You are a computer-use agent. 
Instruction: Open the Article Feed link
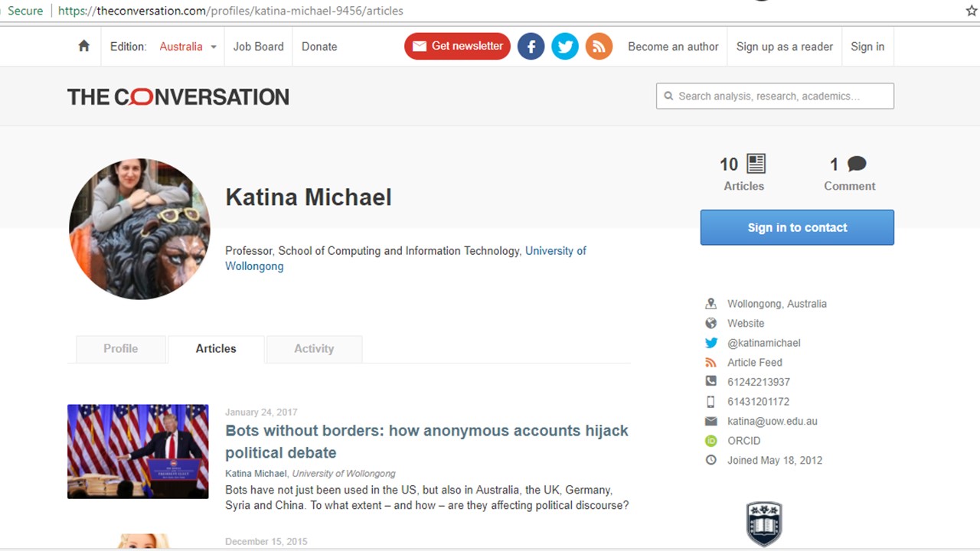tap(755, 363)
